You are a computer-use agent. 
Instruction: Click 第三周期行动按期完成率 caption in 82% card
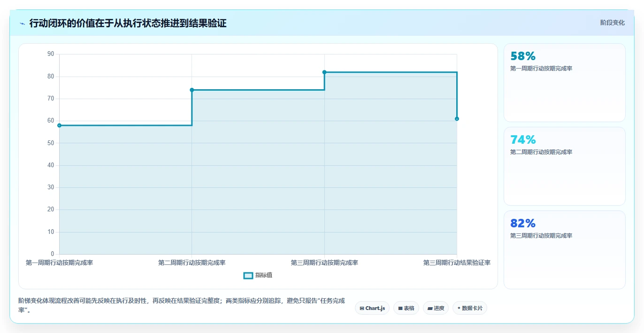pos(541,236)
